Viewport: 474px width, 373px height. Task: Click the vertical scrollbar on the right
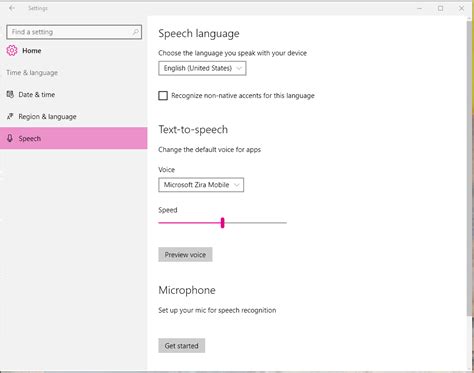pos(470,167)
